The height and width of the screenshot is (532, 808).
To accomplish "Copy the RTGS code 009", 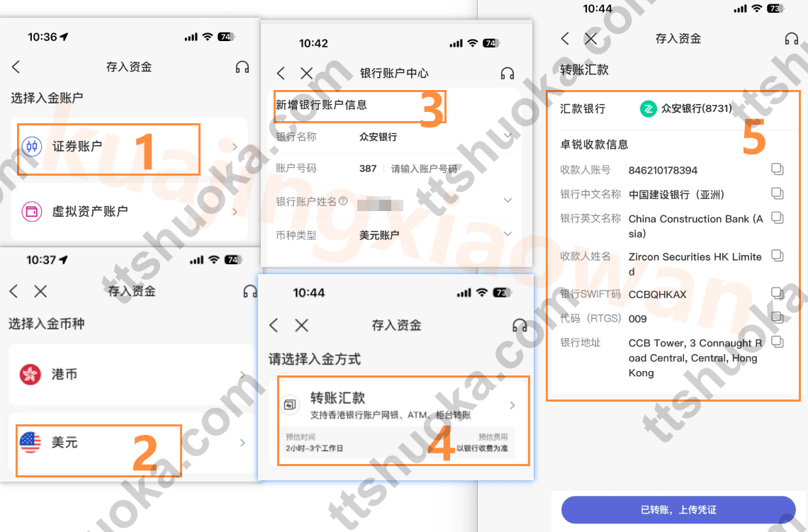I will [777, 317].
